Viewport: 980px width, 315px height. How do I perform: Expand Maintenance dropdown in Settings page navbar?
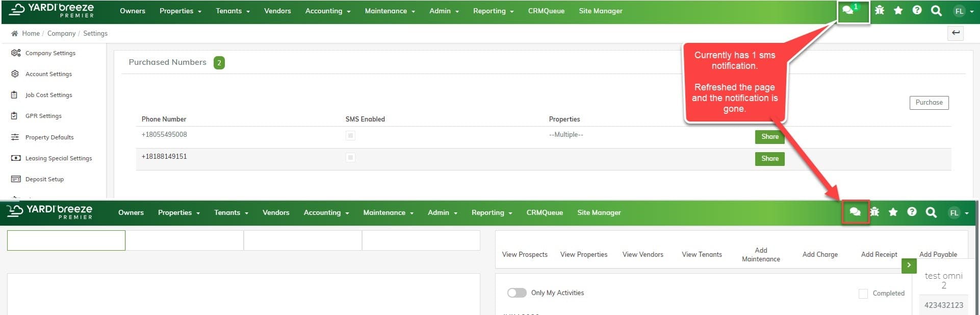pos(390,11)
